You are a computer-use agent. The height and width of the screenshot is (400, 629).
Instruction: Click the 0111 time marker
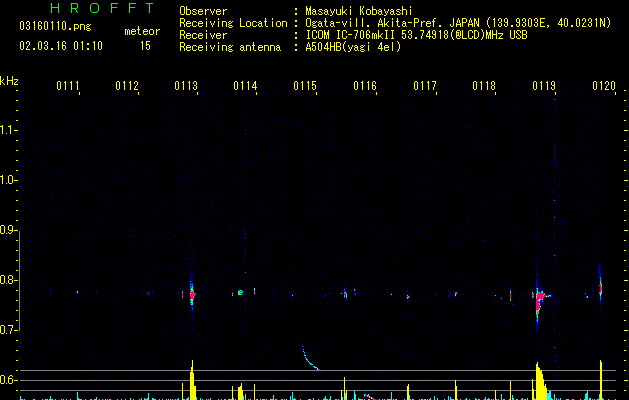coord(67,86)
